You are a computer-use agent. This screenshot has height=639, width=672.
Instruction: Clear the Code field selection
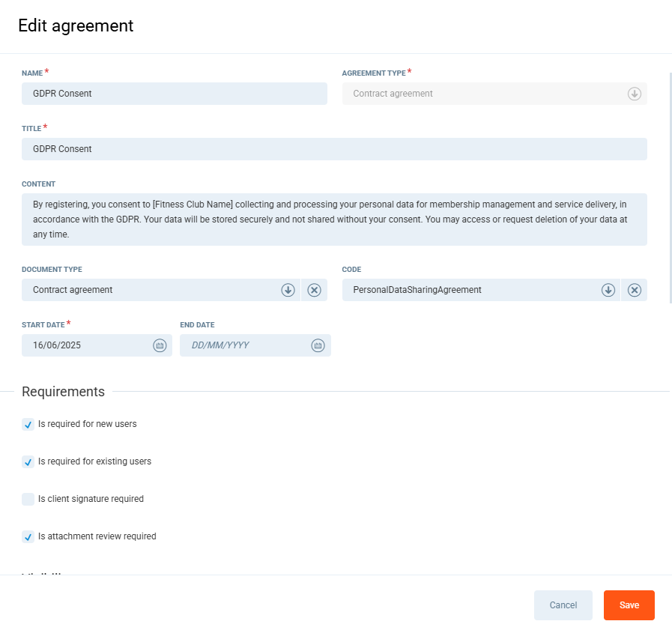635,290
